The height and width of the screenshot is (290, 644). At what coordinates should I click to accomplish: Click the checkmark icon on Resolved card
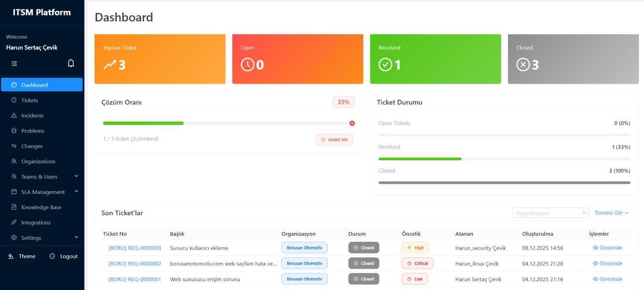tap(385, 64)
